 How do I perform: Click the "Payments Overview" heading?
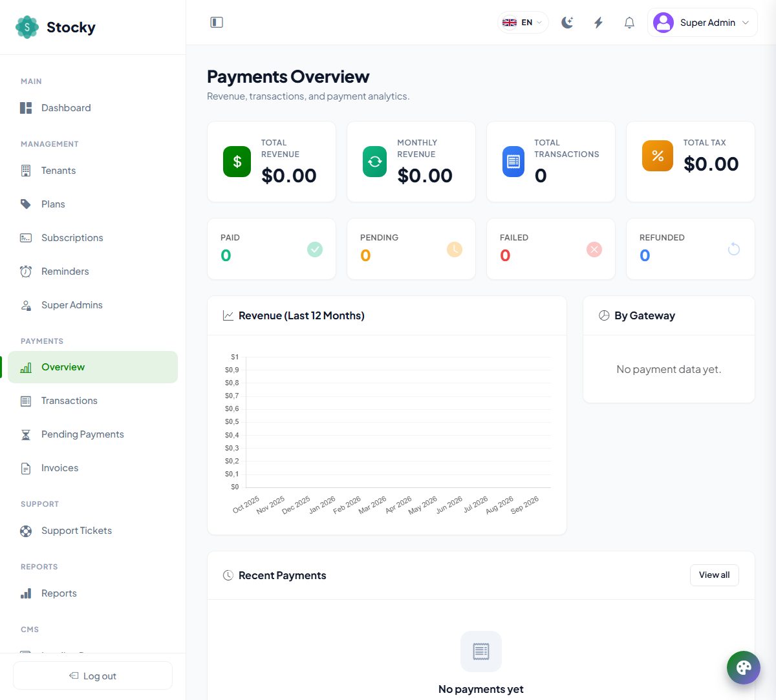coord(288,76)
